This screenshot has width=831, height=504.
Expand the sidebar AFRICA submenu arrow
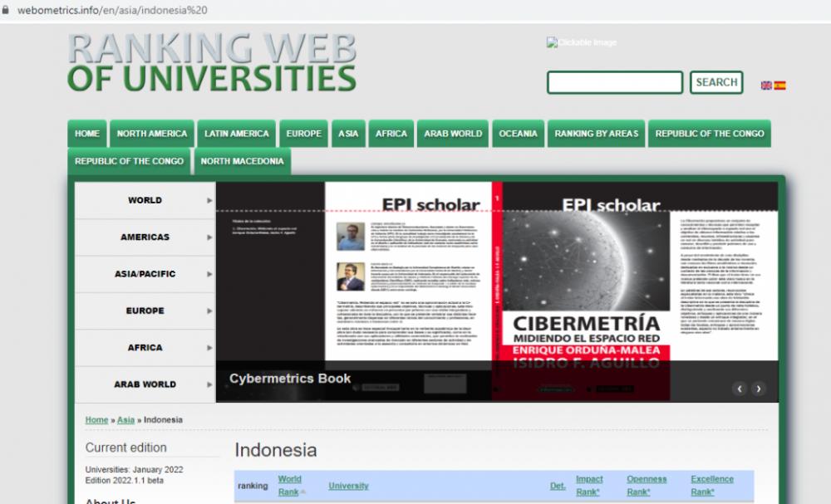tap(209, 348)
